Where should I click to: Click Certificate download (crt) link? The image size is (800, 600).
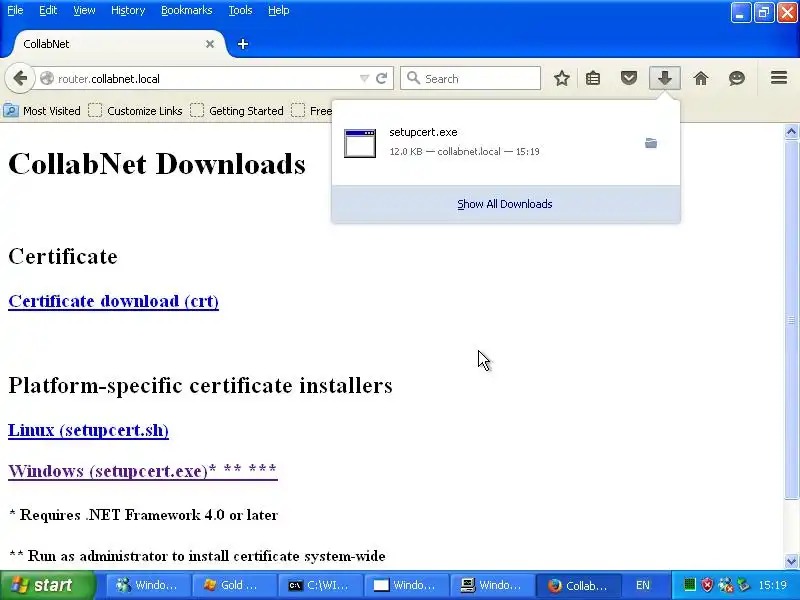click(x=113, y=301)
